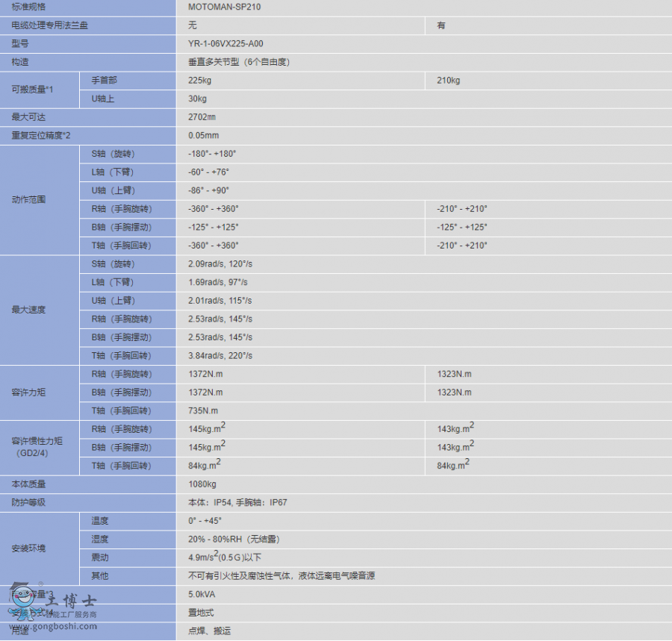The height and width of the screenshot is (641, 672).
Task: Select the 动作范围 category label
Action: [28, 199]
